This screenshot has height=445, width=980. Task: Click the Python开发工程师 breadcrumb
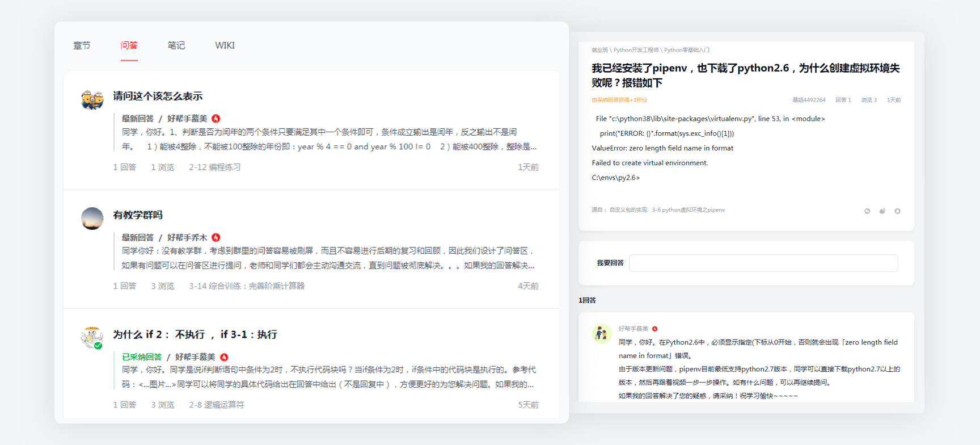(x=636, y=50)
